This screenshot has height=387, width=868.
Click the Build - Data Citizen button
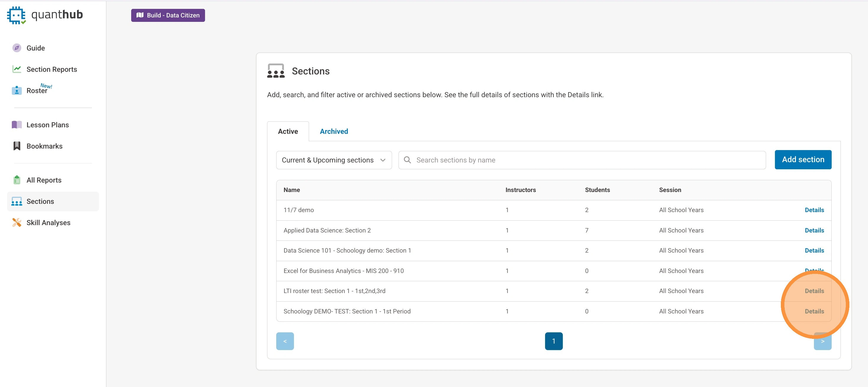coord(168,15)
